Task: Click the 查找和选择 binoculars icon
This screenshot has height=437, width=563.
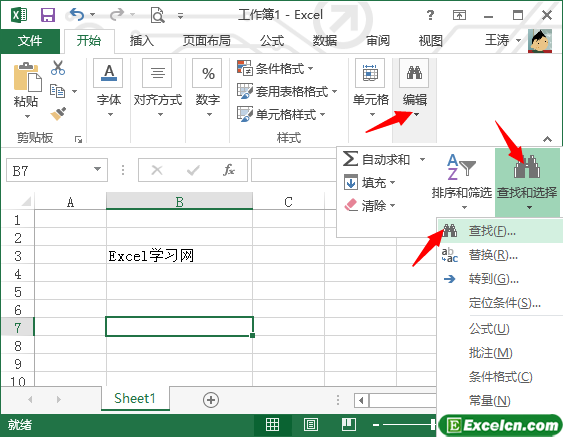Action: pyautogui.click(x=527, y=167)
